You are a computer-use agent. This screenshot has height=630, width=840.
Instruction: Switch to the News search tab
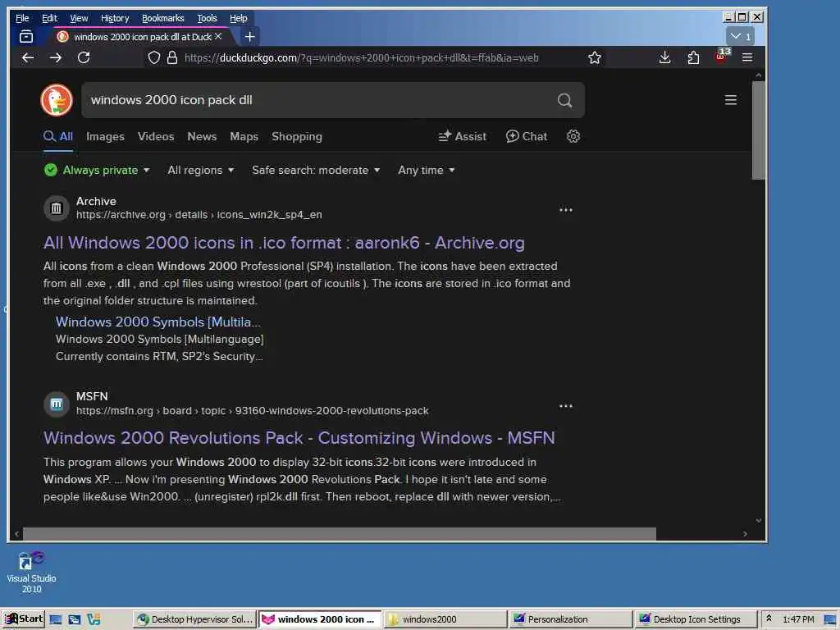click(202, 137)
